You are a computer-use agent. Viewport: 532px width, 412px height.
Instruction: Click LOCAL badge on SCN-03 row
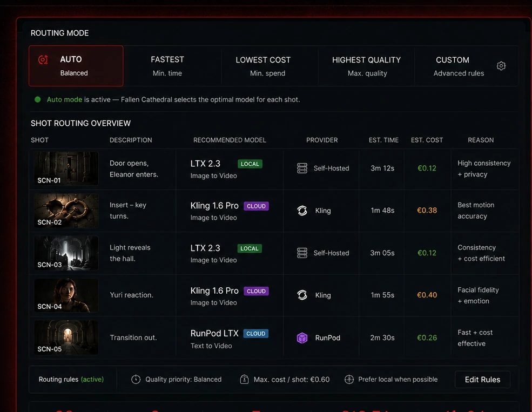click(250, 248)
